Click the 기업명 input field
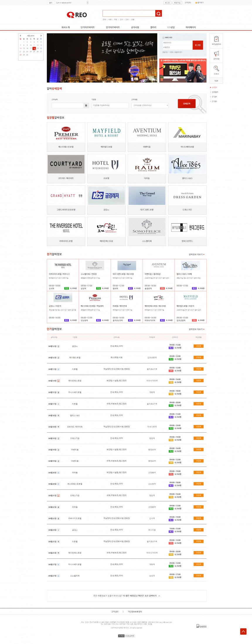This screenshot has width=252, height=644. coord(110,105)
